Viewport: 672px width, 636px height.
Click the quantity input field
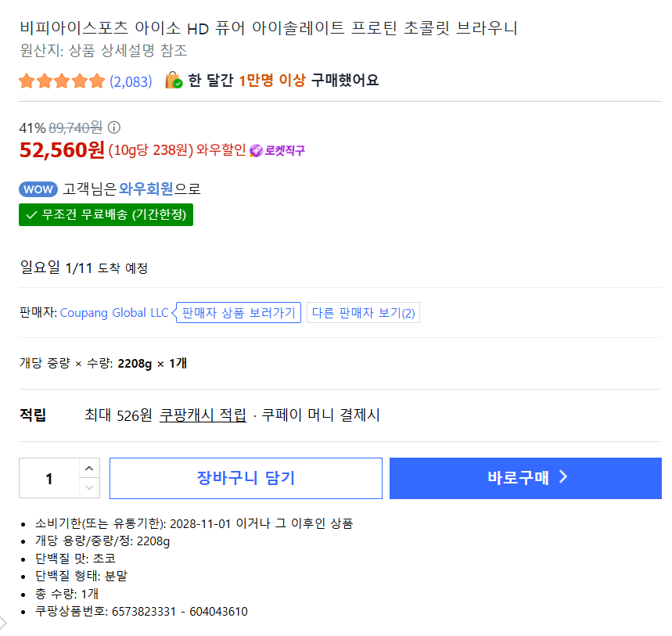pyautogui.click(x=49, y=477)
